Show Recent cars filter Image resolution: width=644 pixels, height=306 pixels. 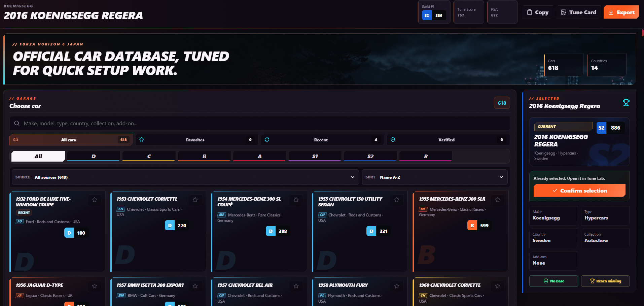pyautogui.click(x=322, y=140)
